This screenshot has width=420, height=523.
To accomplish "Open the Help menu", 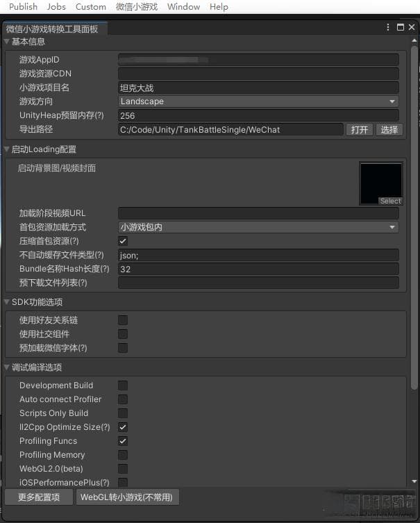I will point(219,7).
